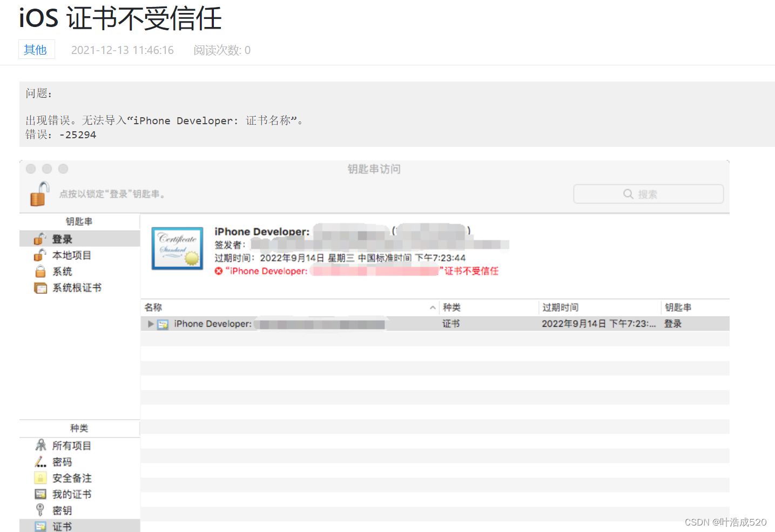The image size is (775, 532).
Task: Click the certificate preview thumbnail
Action: tap(178, 248)
